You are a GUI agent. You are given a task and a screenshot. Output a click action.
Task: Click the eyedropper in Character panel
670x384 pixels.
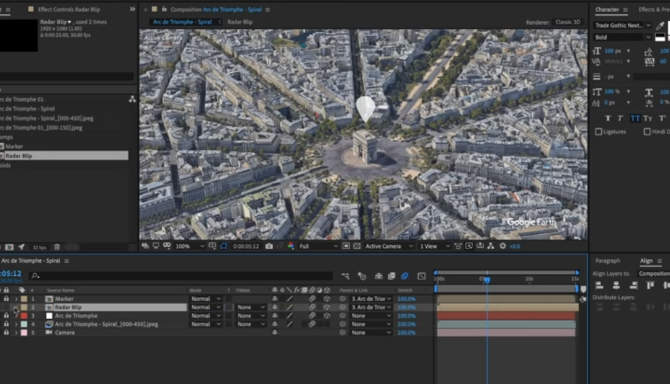coord(661,26)
